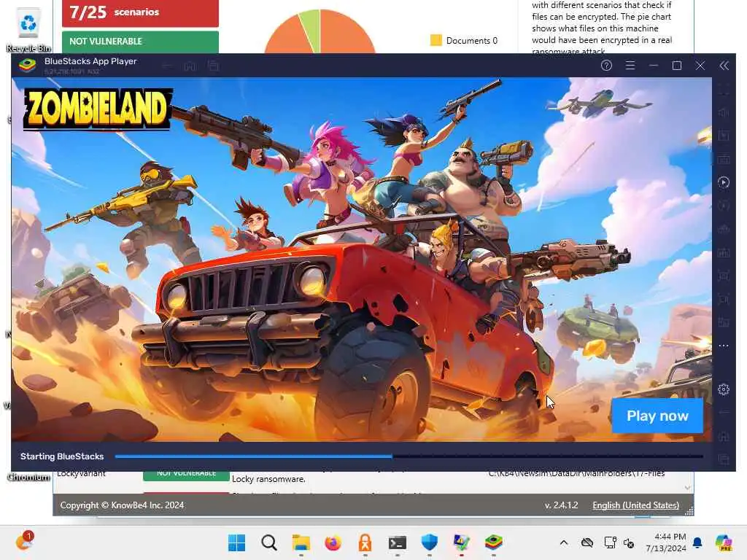Click the orange padlock app in taskbar
This screenshot has width=747, height=560.
(x=365, y=542)
